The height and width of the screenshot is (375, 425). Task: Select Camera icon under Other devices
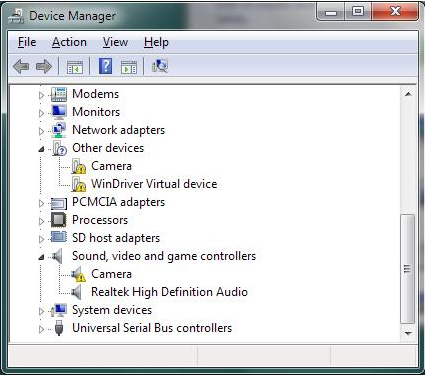[x=79, y=166]
